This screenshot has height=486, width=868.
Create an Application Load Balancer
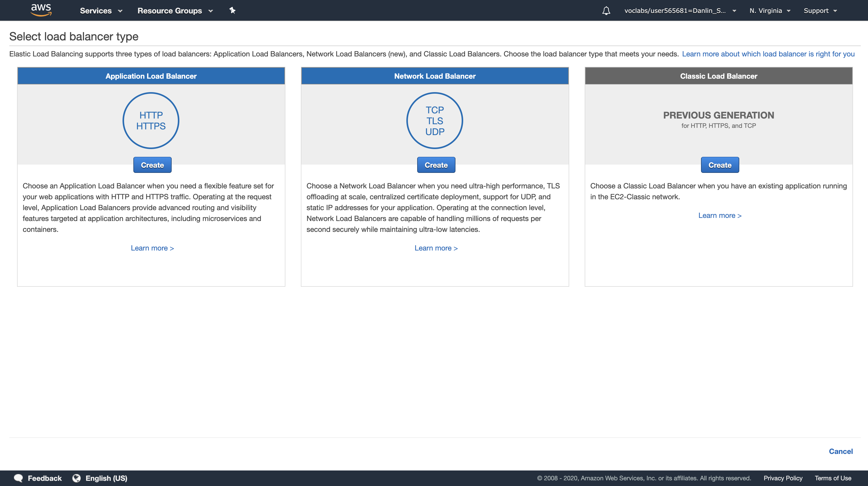click(x=152, y=165)
